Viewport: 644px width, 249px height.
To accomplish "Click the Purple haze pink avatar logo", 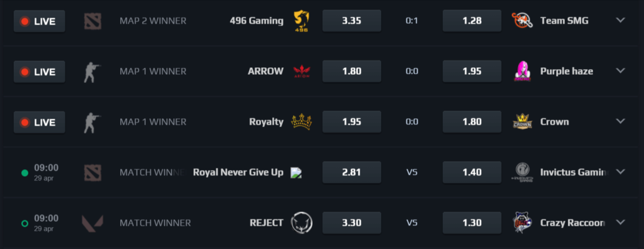I will pos(523,71).
